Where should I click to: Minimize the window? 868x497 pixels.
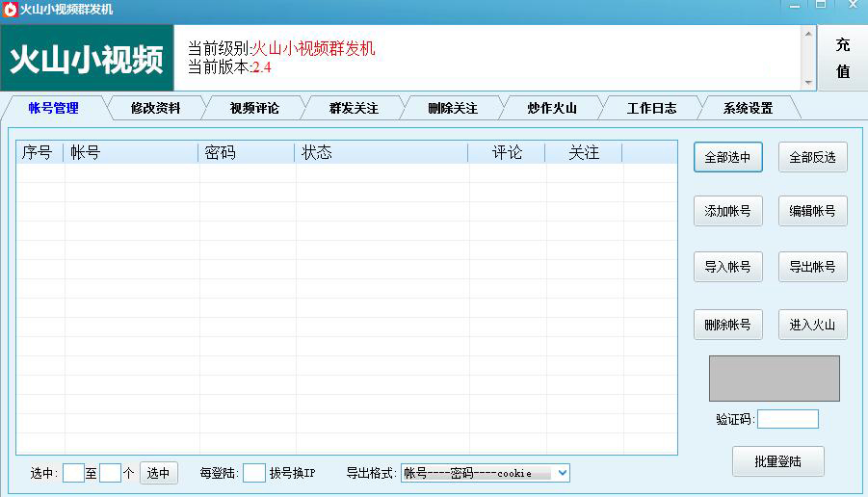click(795, 6)
